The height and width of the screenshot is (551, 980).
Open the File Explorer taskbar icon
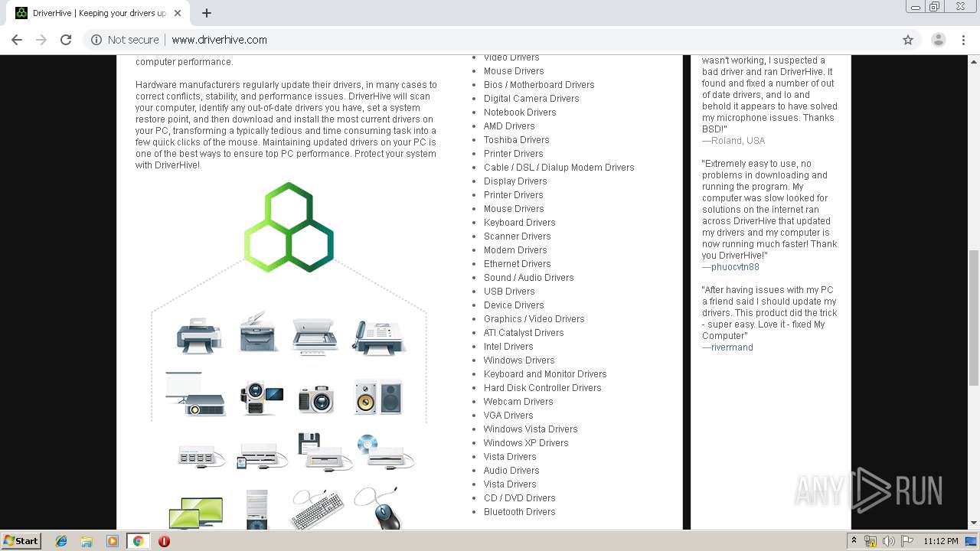(x=87, y=541)
